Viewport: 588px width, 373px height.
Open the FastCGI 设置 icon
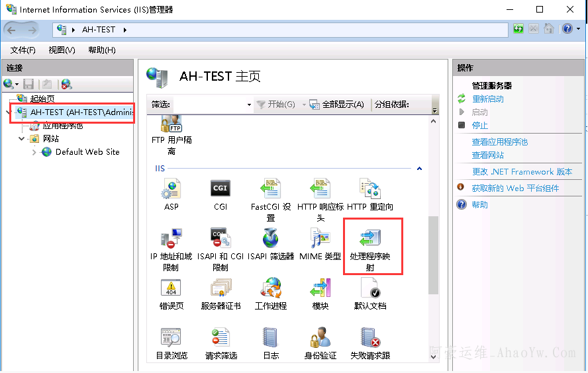coord(270,189)
